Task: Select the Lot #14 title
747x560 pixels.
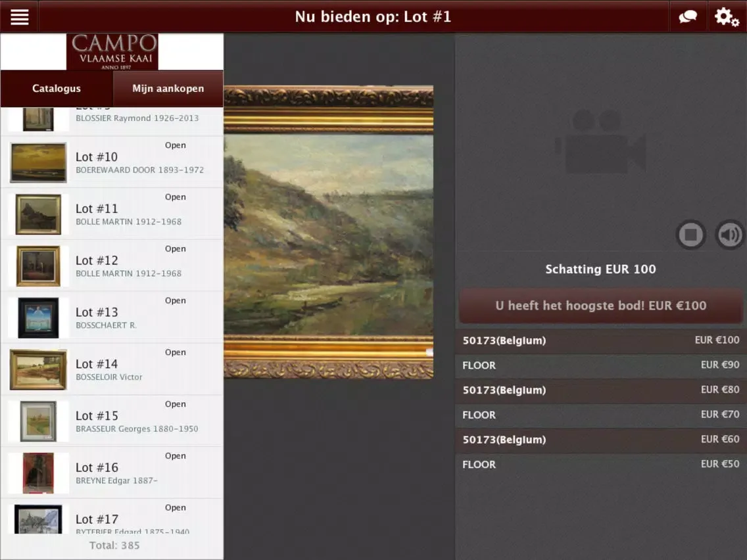Action: pyautogui.click(x=97, y=364)
